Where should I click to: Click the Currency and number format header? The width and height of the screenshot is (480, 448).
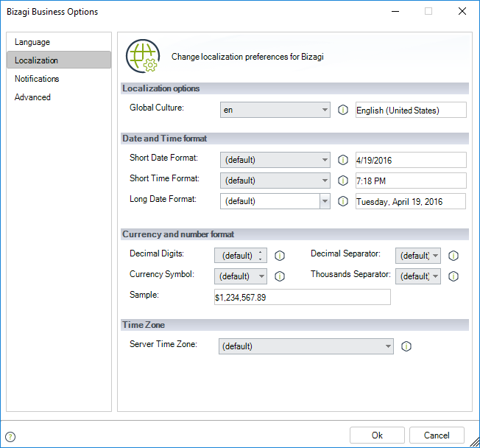[294, 234]
